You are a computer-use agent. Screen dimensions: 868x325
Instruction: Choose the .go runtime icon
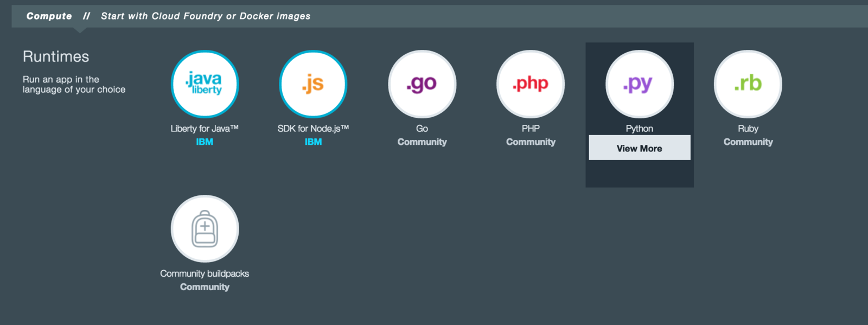tap(422, 84)
